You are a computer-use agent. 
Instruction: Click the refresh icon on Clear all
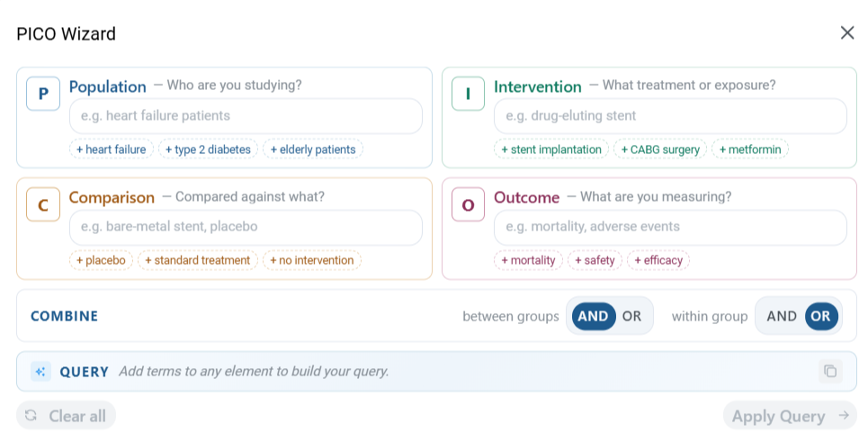(x=31, y=416)
